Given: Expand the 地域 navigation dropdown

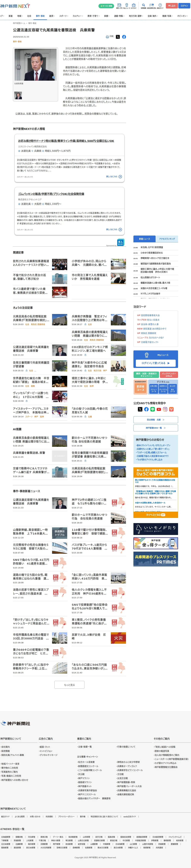Looking at the screenshot, I should [x=20, y=16].
